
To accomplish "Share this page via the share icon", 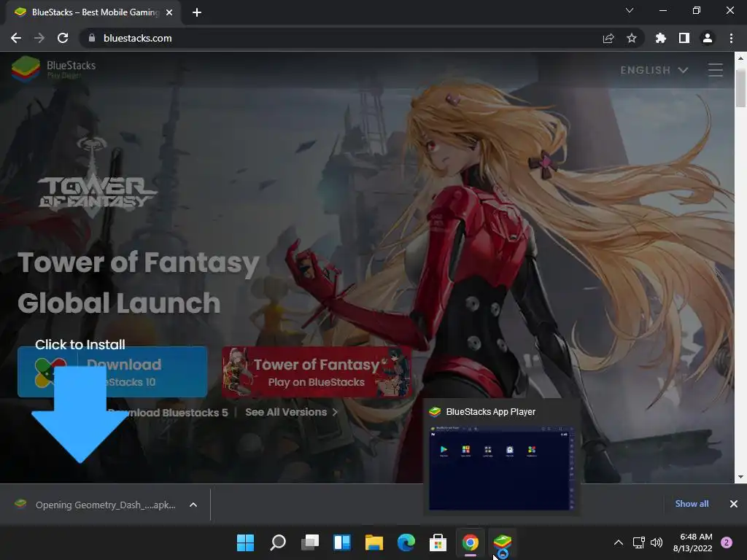I will click(x=608, y=38).
